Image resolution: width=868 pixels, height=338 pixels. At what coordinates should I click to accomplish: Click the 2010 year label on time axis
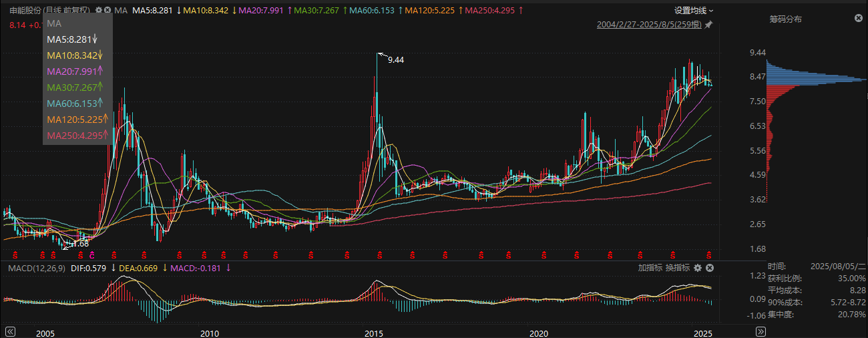(x=210, y=333)
